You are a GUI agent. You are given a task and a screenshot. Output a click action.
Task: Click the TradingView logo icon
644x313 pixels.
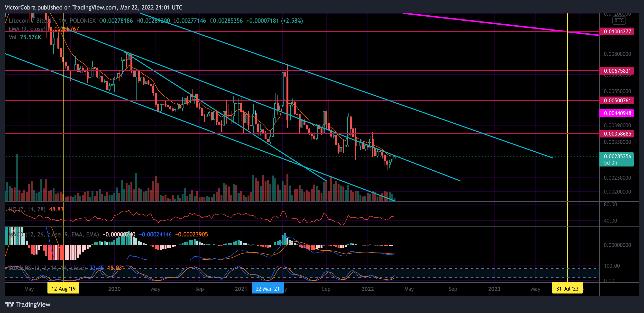[x=10, y=304]
